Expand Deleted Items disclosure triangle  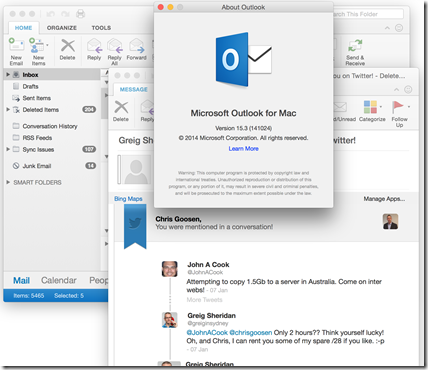pyautogui.click(x=8, y=109)
